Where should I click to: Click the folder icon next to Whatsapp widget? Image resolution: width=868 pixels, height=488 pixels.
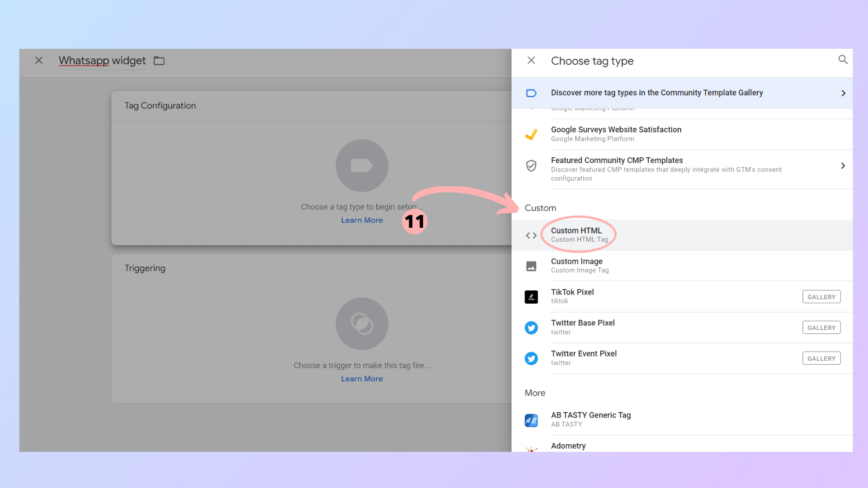point(159,61)
